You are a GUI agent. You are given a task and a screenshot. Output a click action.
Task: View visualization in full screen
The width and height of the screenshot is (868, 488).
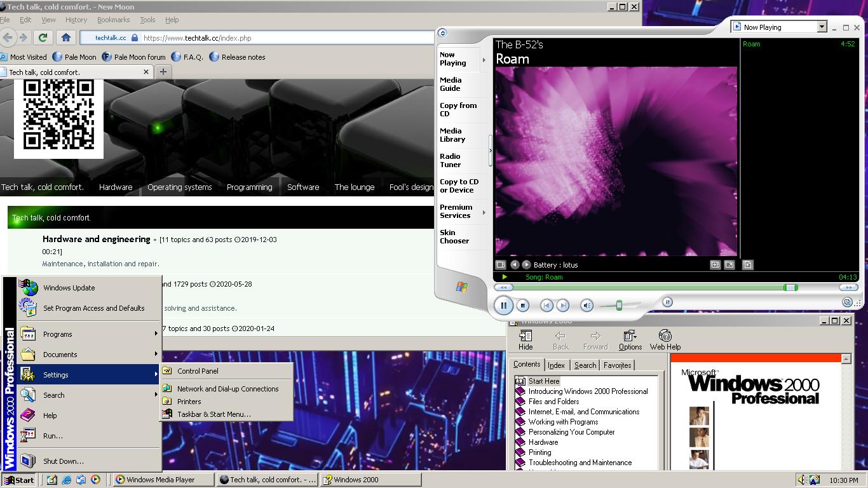(729, 265)
